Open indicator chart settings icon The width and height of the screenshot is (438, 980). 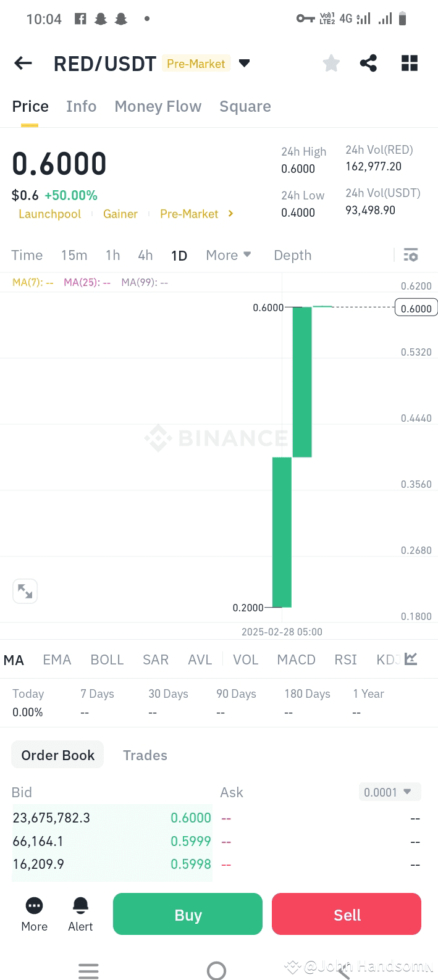pyautogui.click(x=411, y=659)
